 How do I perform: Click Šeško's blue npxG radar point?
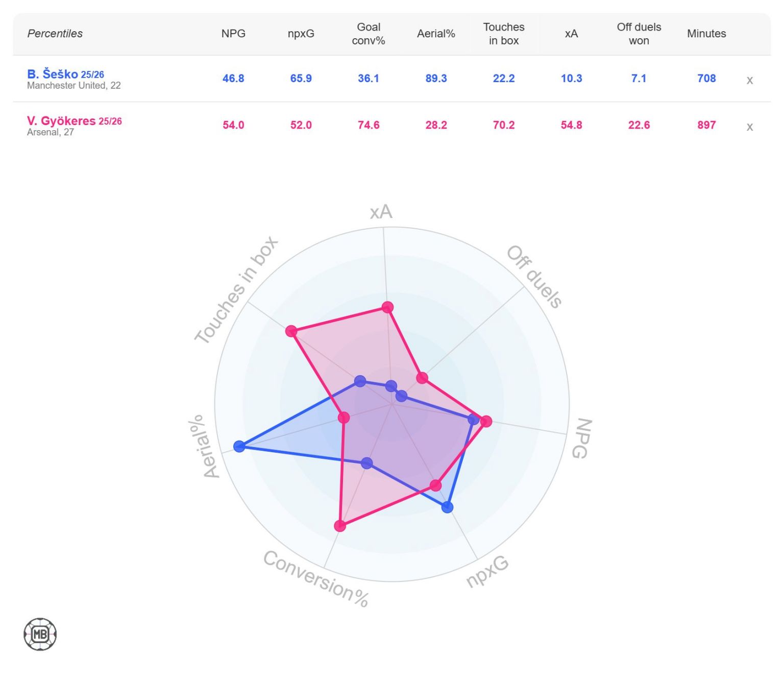pos(447,507)
